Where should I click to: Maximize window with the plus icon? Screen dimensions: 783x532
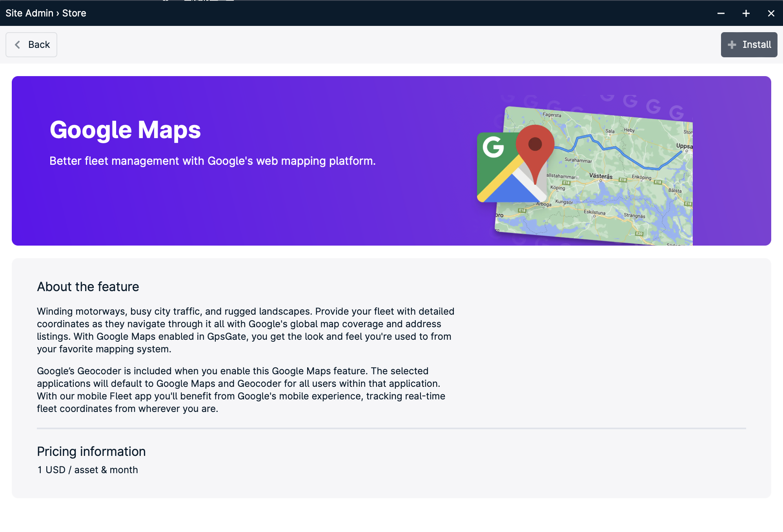coord(746,13)
